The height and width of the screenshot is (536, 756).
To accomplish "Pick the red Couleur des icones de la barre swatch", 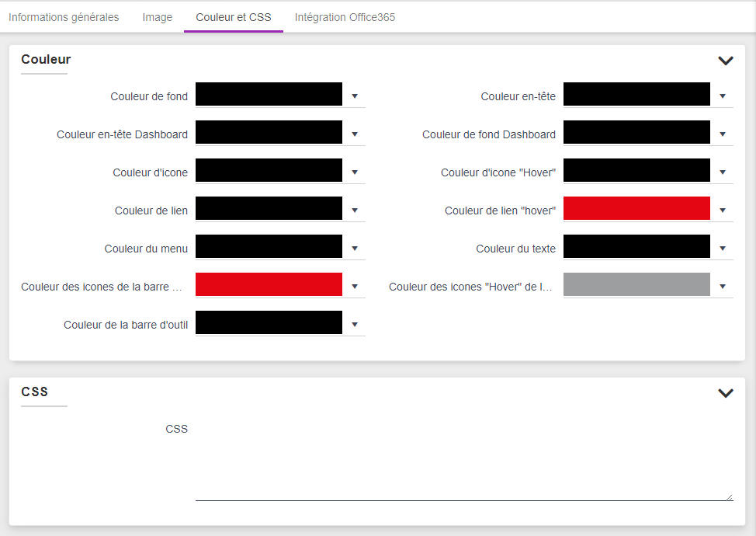I will click(269, 285).
